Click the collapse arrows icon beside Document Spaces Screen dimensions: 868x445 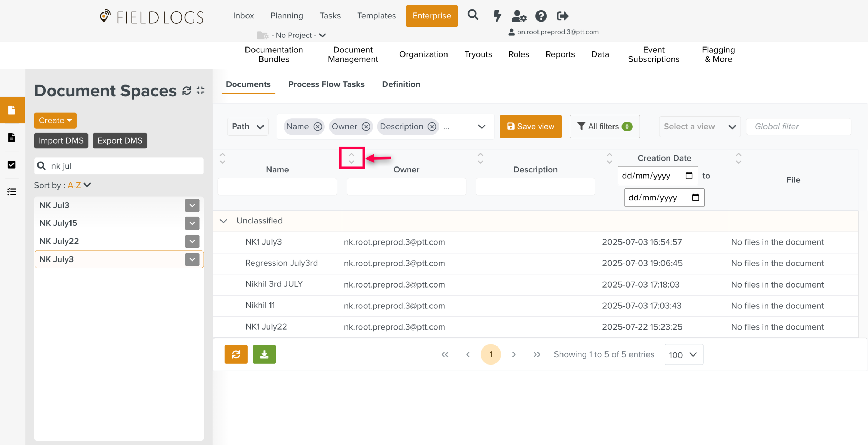click(x=200, y=91)
